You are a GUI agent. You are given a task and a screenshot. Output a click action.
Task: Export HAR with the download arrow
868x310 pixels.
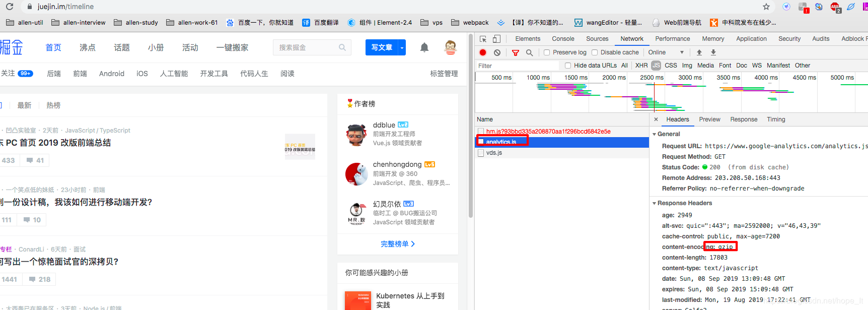point(713,52)
